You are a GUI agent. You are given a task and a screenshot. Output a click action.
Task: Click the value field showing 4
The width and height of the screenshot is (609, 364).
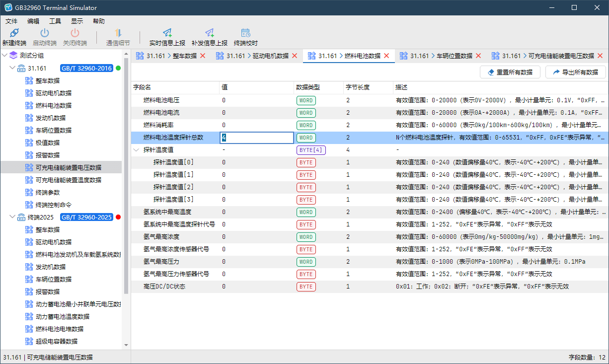257,138
